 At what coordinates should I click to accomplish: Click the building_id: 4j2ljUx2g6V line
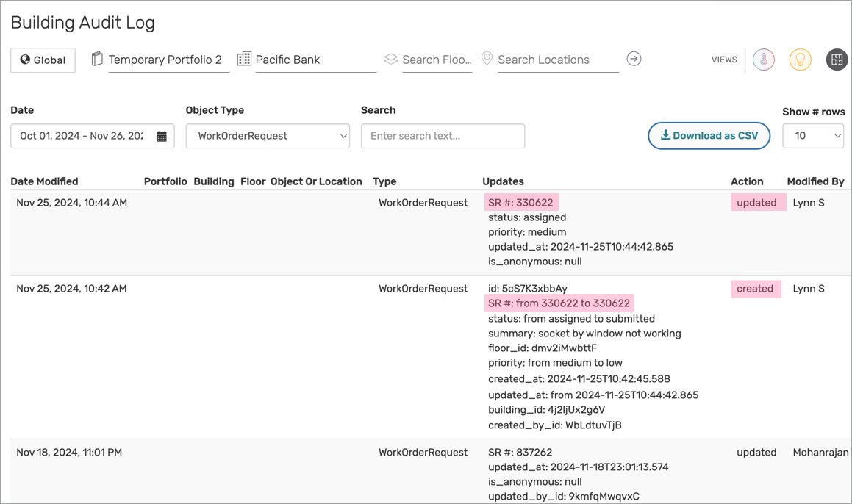point(546,409)
